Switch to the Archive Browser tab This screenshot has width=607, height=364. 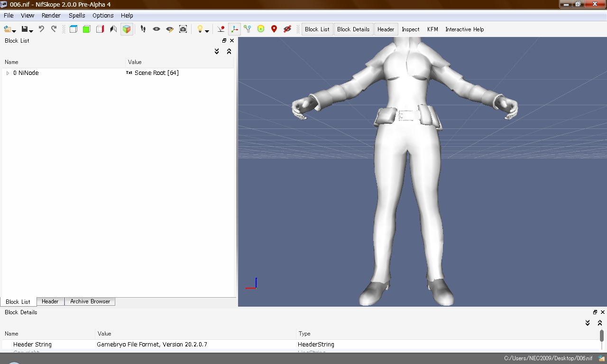tap(90, 301)
